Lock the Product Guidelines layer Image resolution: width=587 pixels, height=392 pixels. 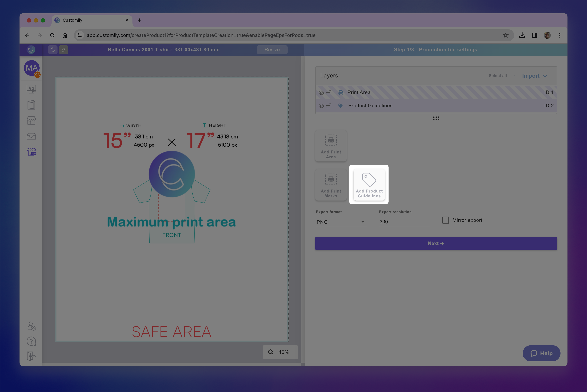click(x=329, y=105)
